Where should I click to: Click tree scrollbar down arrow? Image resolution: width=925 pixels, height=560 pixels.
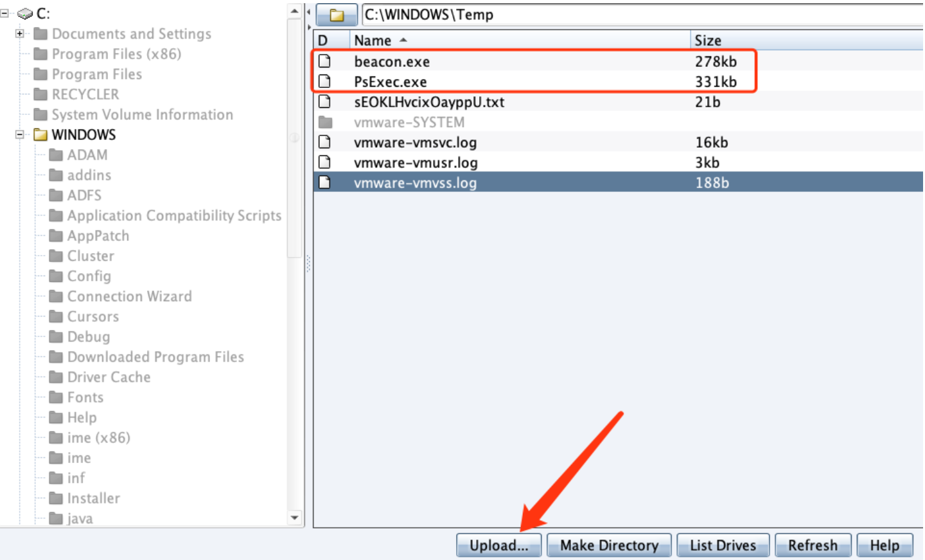[x=295, y=518]
